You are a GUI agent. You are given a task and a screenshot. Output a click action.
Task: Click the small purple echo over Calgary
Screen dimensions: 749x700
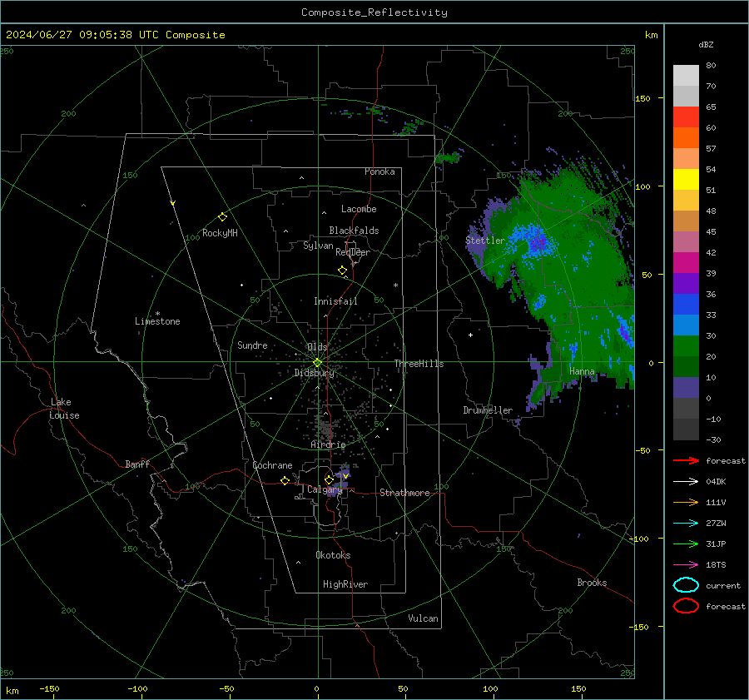(339, 479)
